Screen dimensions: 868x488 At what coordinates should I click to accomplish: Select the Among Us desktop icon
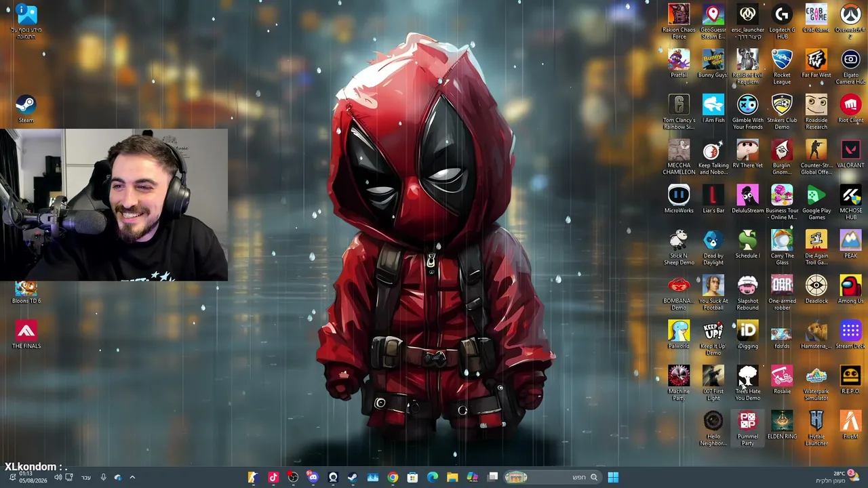(850, 290)
